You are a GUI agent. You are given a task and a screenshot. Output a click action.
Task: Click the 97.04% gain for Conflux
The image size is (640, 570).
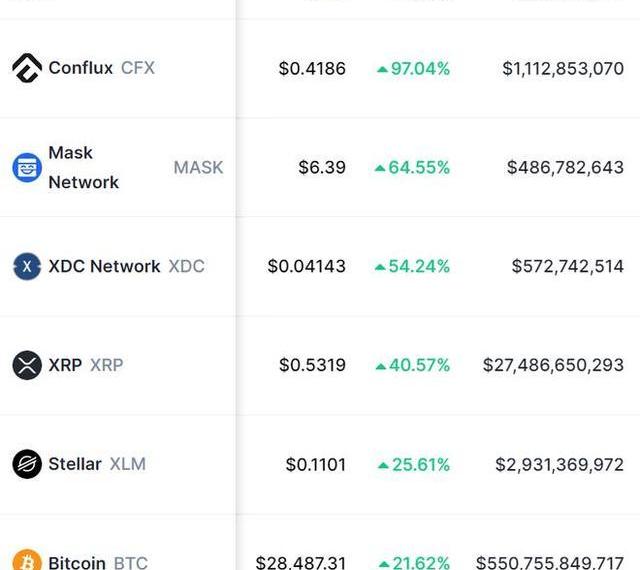pyautogui.click(x=414, y=69)
